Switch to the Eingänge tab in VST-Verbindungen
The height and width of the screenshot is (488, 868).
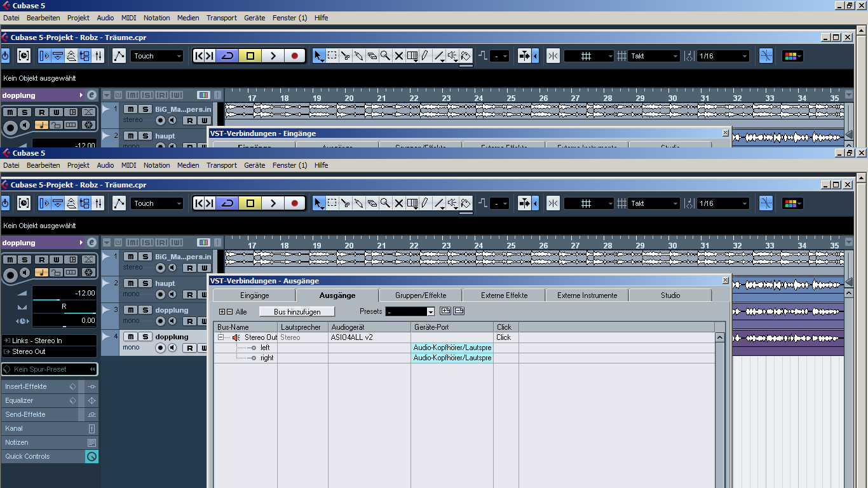(x=255, y=295)
